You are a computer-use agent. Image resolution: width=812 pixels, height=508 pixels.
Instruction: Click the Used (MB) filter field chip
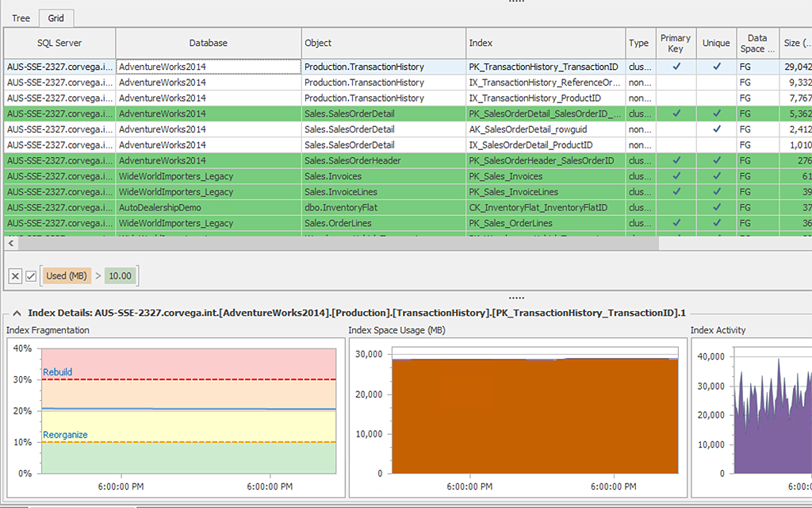[x=66, y=275]
